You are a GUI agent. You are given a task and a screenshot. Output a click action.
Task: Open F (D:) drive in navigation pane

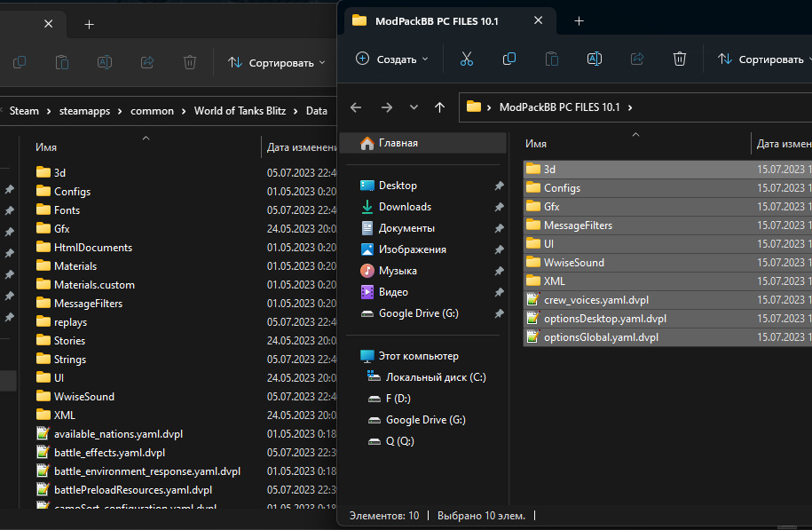398,399
